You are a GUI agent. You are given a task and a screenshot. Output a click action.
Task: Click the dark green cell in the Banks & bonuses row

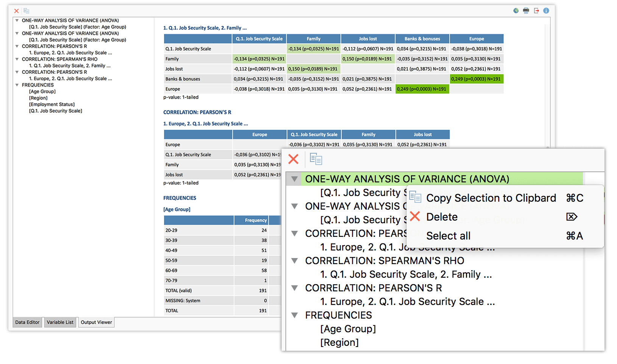click(476, 79)
